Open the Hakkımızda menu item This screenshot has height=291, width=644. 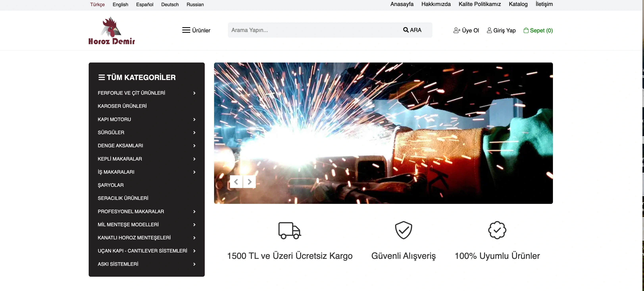coord(436,4)
